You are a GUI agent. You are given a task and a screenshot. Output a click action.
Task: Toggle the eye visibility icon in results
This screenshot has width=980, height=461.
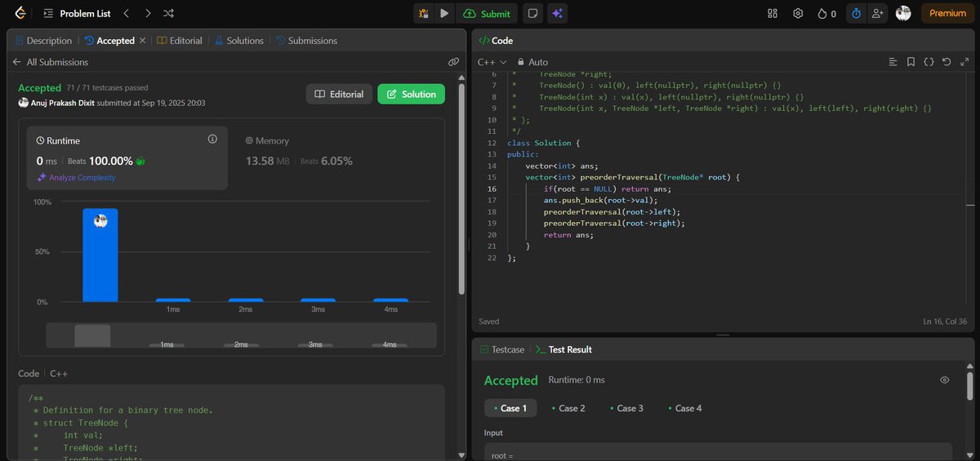[x=945, y=380]
